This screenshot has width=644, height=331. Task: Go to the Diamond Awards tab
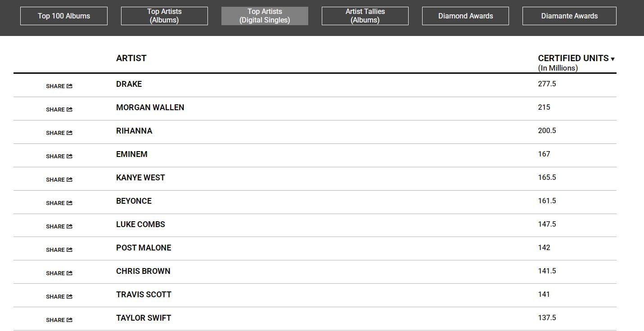(x=465, y=16)
